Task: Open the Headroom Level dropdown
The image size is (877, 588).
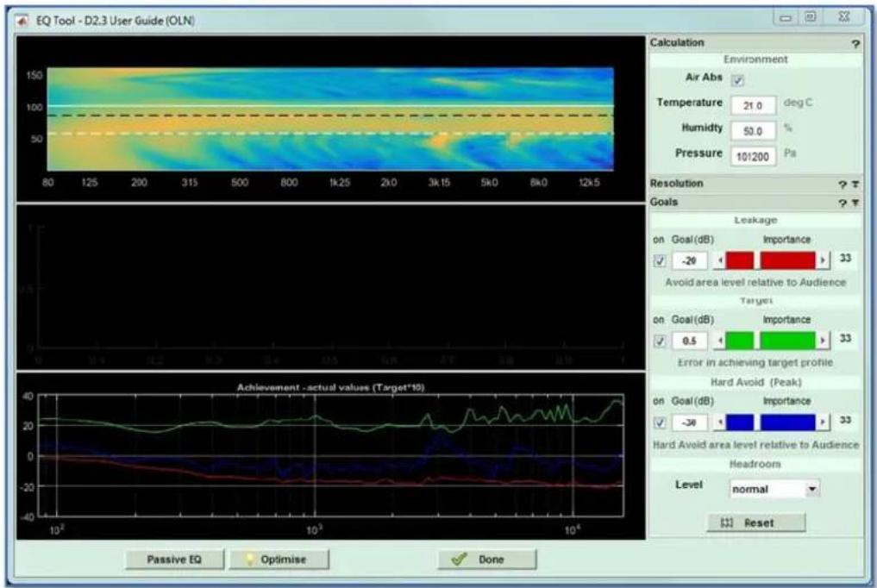Action: [x=774, y=489]
